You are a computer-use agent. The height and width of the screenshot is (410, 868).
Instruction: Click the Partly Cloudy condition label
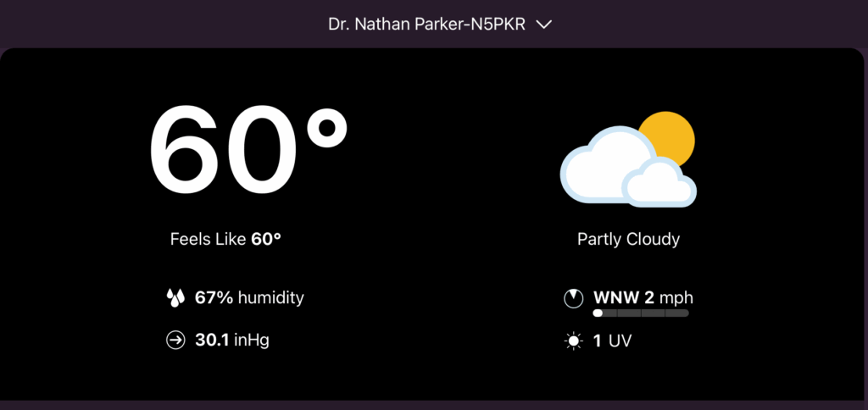(x=628, y=240)
